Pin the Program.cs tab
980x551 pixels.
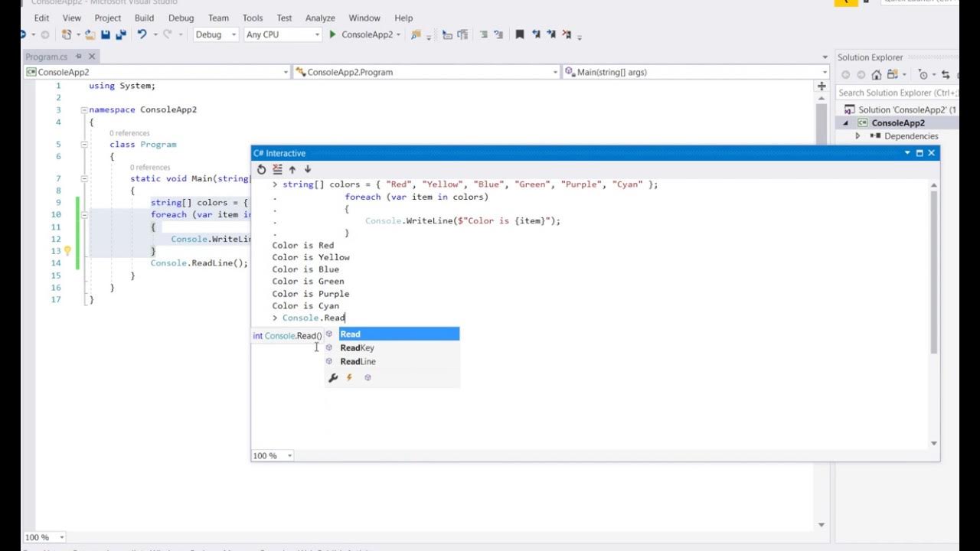click(x=79, y=57)
